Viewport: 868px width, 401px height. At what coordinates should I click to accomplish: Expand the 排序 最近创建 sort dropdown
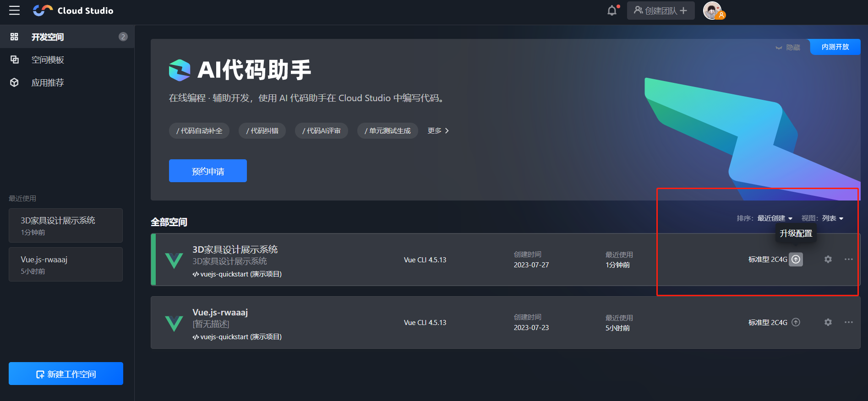775,218
